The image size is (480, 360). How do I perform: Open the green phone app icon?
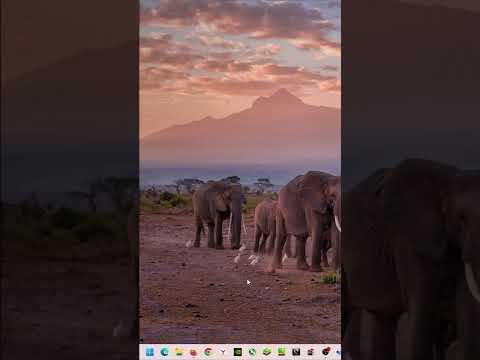coord(252,352)
